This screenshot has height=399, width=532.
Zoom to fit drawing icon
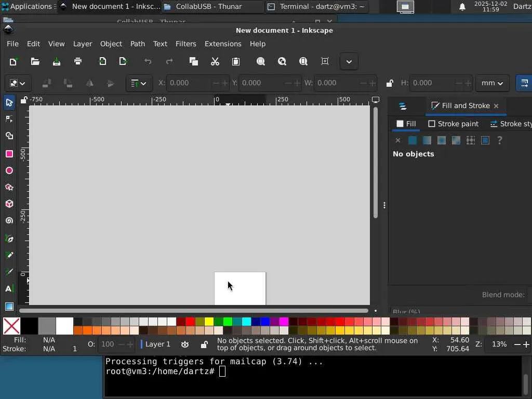(x=282, y=61)
